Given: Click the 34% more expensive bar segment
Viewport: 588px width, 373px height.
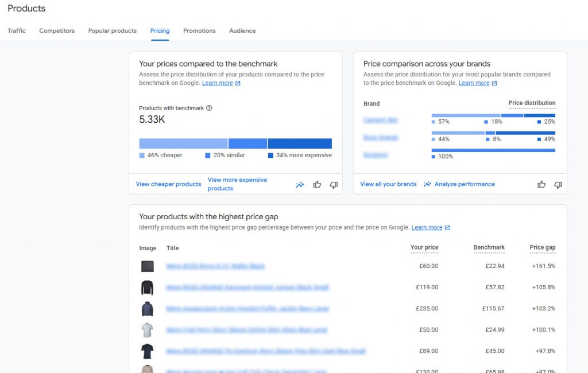Looking at the screenshot, I should (x=300, y=143).
